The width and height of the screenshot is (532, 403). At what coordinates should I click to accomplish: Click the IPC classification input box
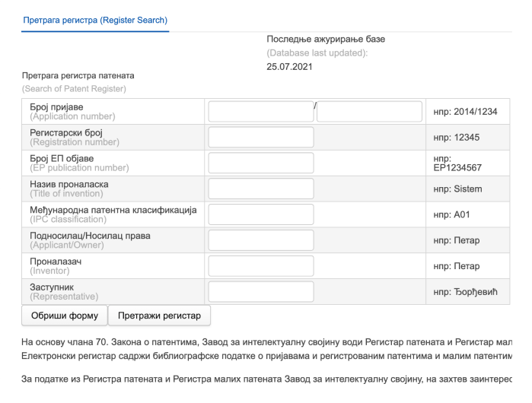(x=260, y=214)
